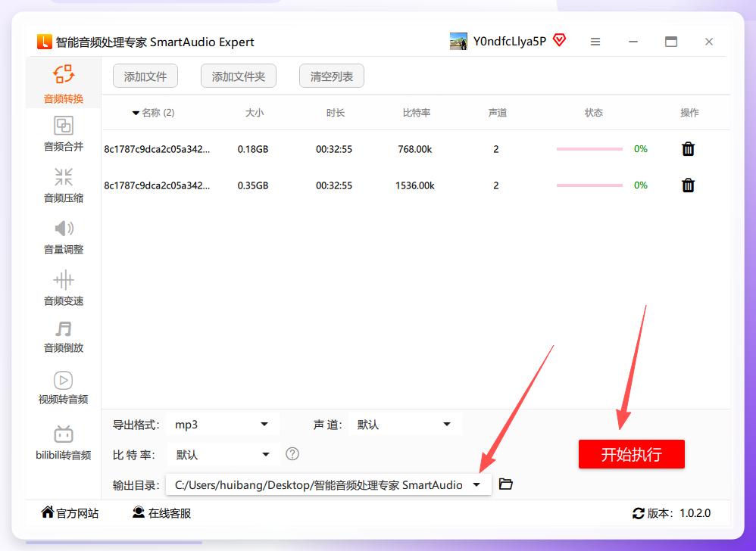The width and height of the screenshot is (756, 551).
Task: Click the 版本: 1.0.2.0 version text
Action: [679, 513]
